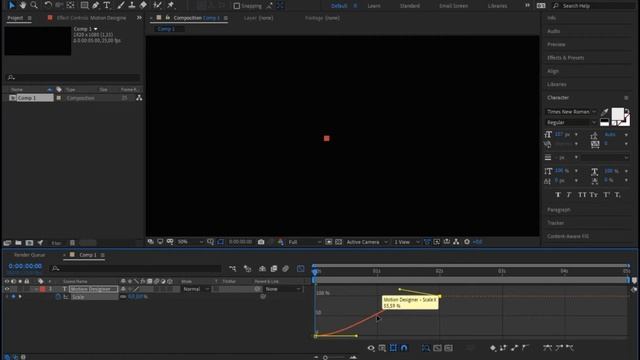Select the Brush tool
The width and height of the screenshot is (640, 360).
121,5
